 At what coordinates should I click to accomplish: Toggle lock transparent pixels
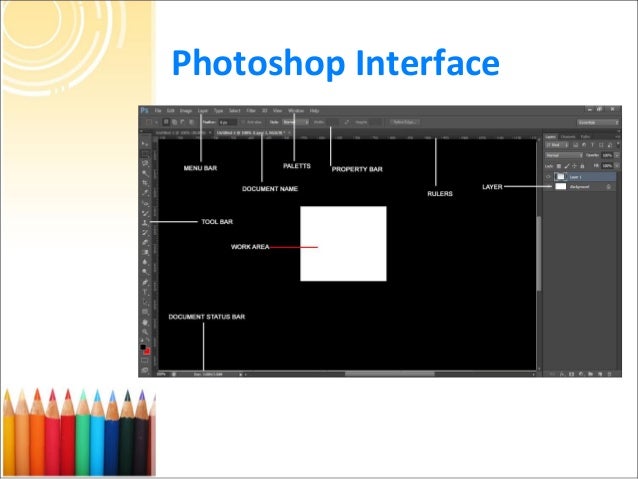(x=559, y=166)
